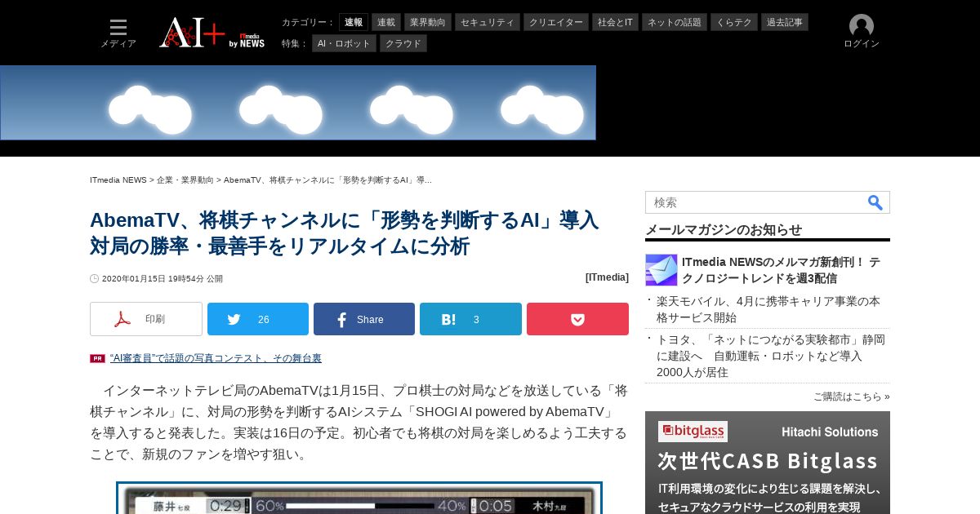Open the ネットの話題 category

(x=675, y=22)
